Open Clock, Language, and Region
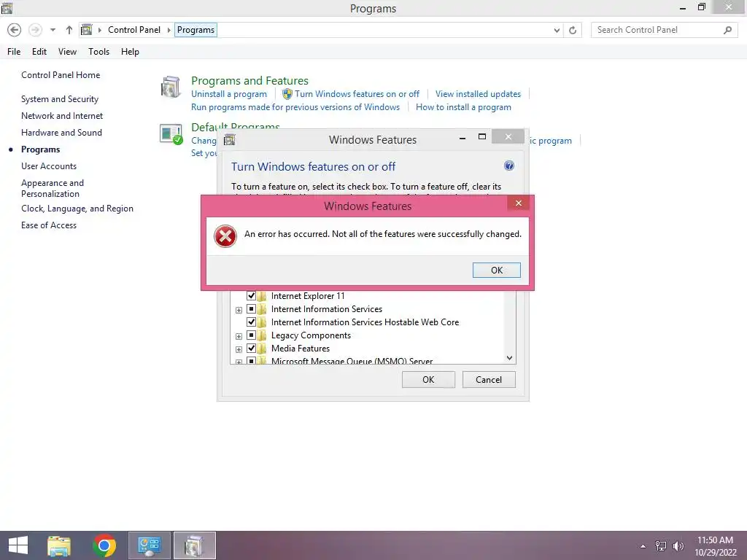The height and width of the screenshot is (560, 747). click(x=77, y=209)
